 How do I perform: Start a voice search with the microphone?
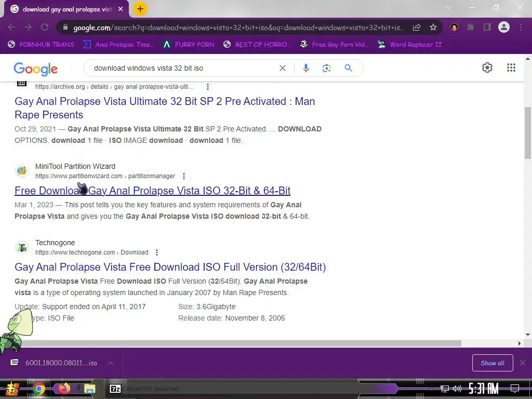pyautogui.click(x=305, y=68)
